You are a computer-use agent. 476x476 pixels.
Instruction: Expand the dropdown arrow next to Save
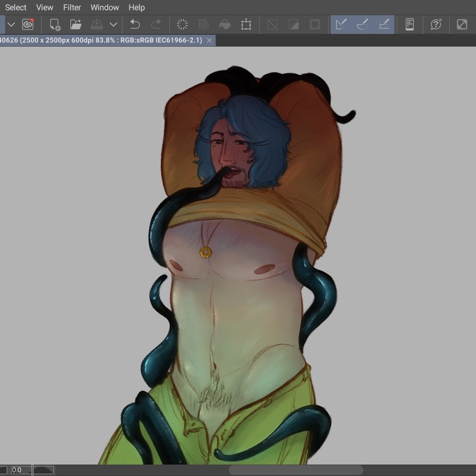[x=114, y=24]
